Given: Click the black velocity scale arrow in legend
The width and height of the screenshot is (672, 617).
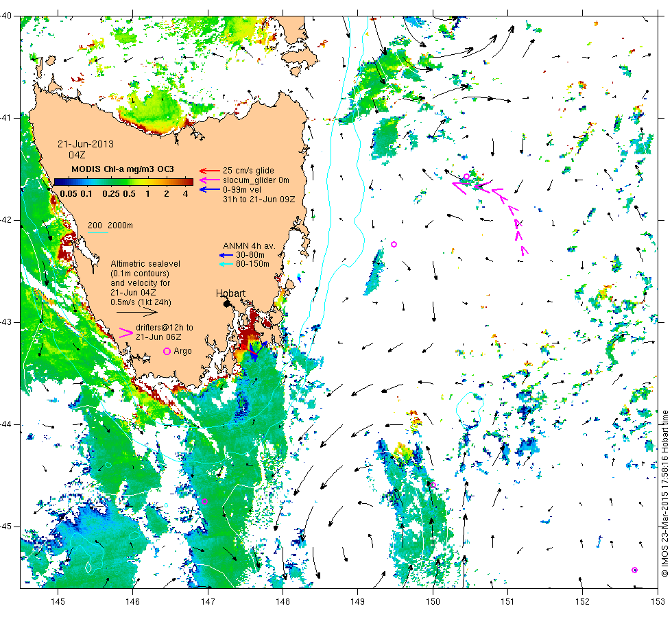Looking at the screenshot, I should [137, 313].
